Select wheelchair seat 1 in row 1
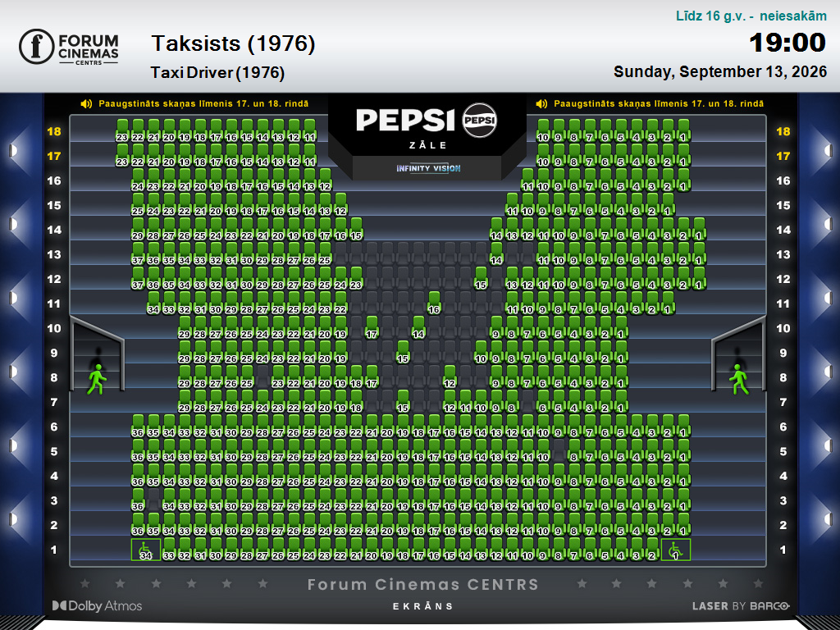840x630 pixels. 676,550
